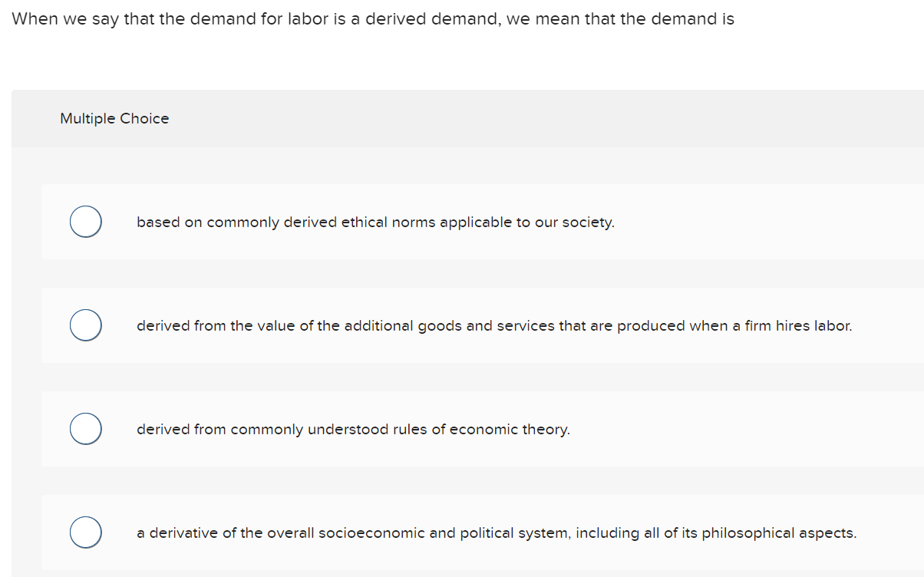Image resolution: width=924 pixels, height=577 pixels.
Task: Choose the radio button for 'rules of economic theory'
Action: tap(85, 428)
